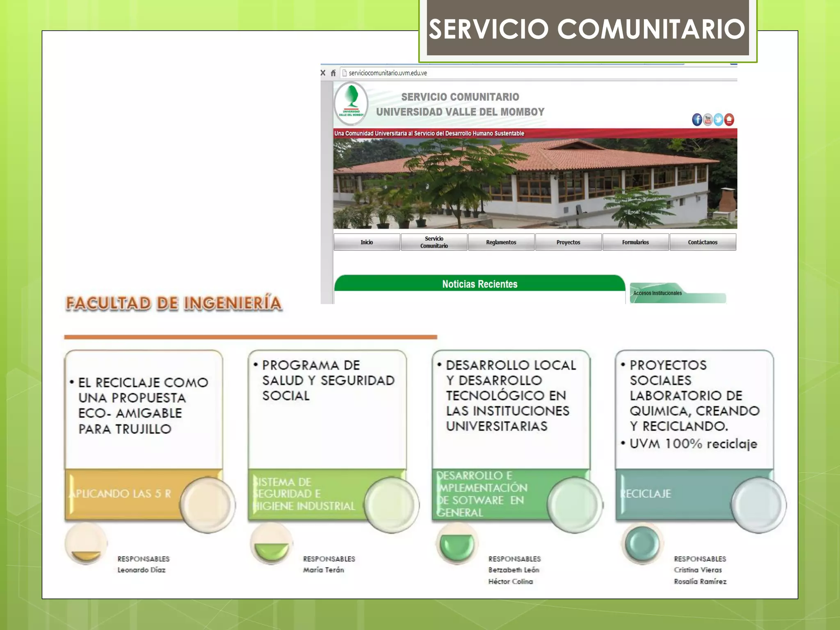This screenshot has width=840, height=630.
Task: Click the Universidad Valle del Momboy logo
Action: pos(351,103)
